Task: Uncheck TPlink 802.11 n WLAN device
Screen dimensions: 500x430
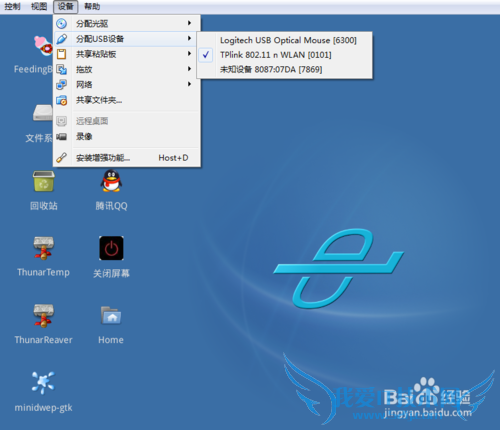Action: tap(285, 55)
